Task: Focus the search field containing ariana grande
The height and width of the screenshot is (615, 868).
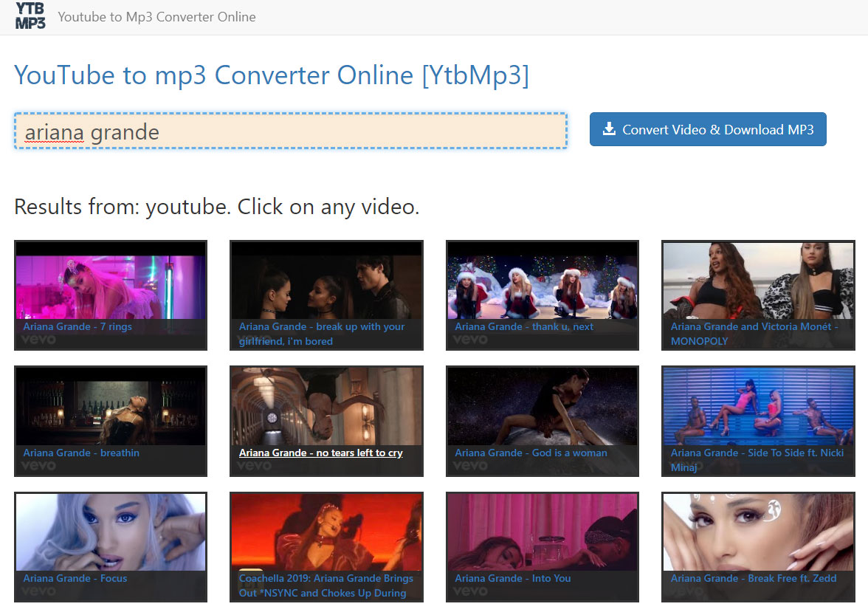Action: (291, 131)
